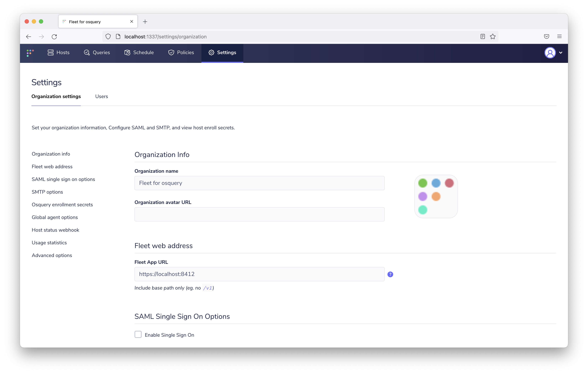Bookmark the page with the star icon
The height and width of the screenshot is (374, 588).
tap(493, 36)
